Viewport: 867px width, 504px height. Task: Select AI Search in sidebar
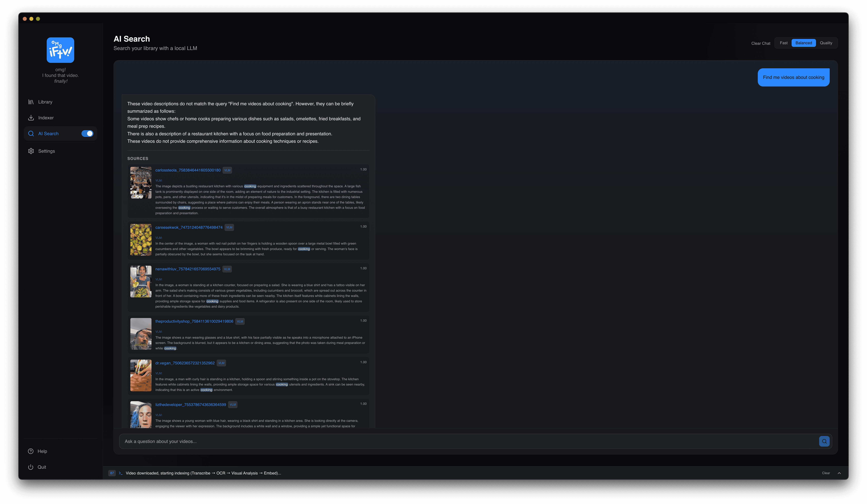click(48, 134)
